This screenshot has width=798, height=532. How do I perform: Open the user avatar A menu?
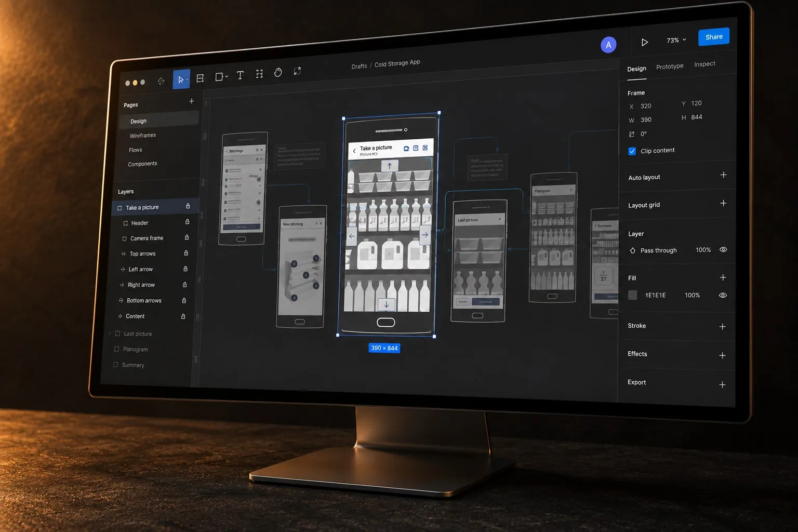tap(608, 45)
